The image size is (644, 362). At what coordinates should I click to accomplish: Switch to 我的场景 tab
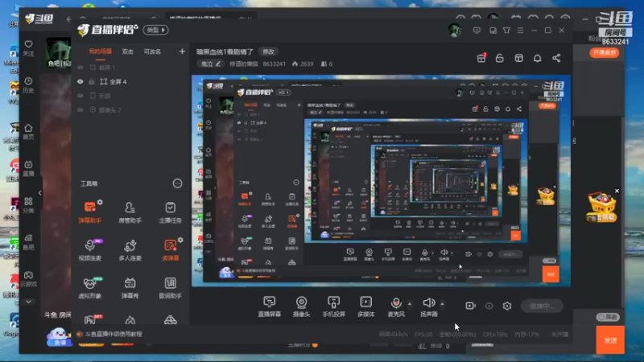click(100, 51)
